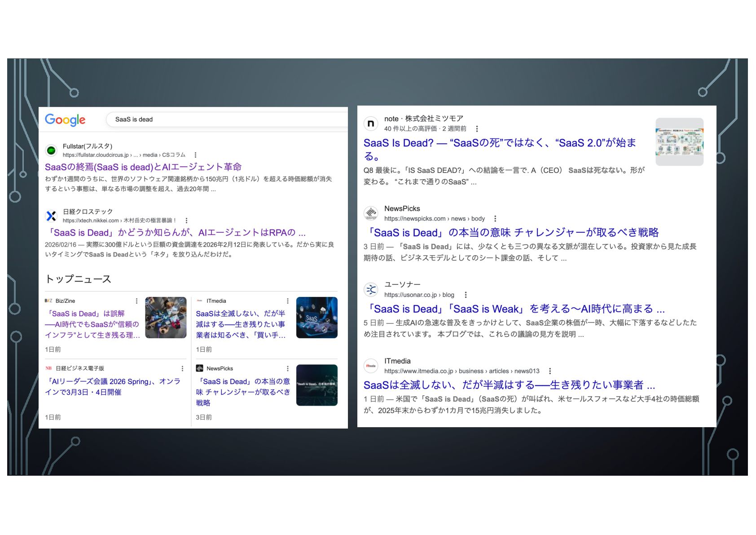Viewport: 756px width, 535px height.
Task: Click the NewsPicks source icon in Top News
Action: tap(200, 368)
